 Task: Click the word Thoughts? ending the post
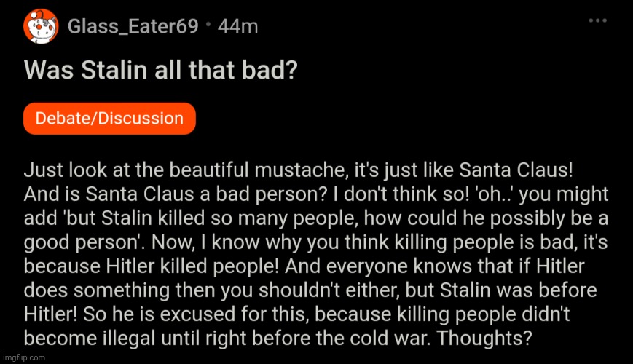[x=484, y=339]
